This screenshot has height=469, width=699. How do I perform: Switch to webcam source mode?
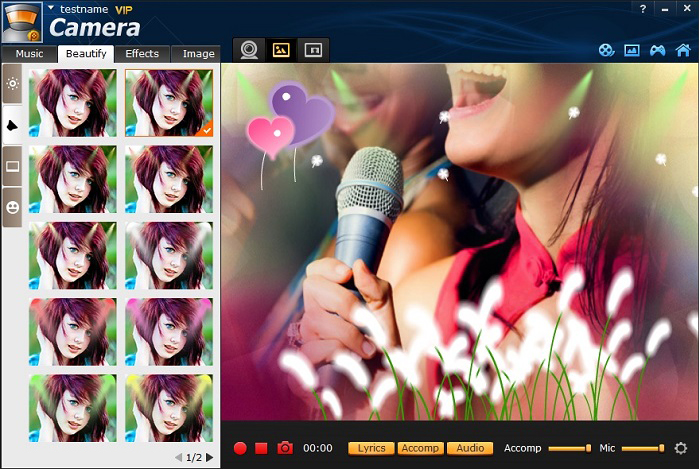tap(248, 50)
